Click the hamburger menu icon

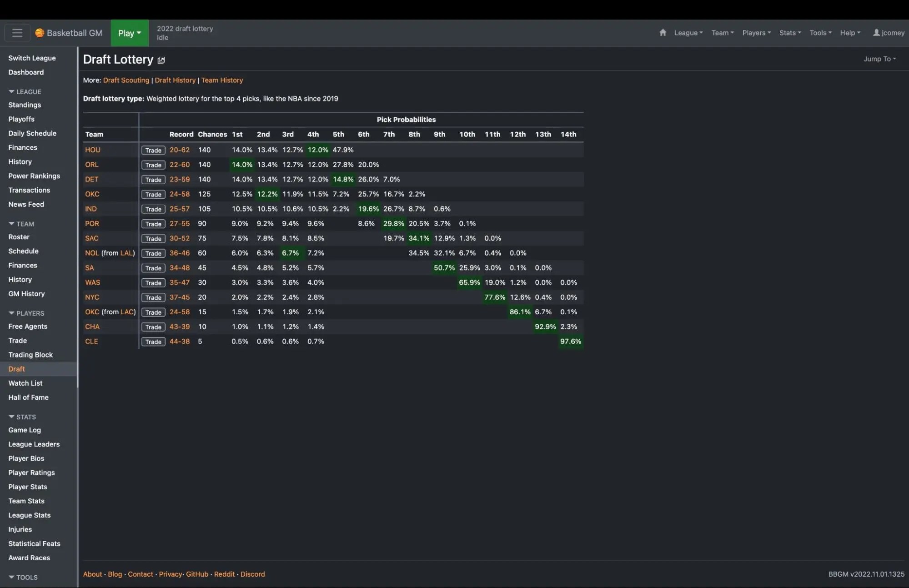[x=17, y=33]
